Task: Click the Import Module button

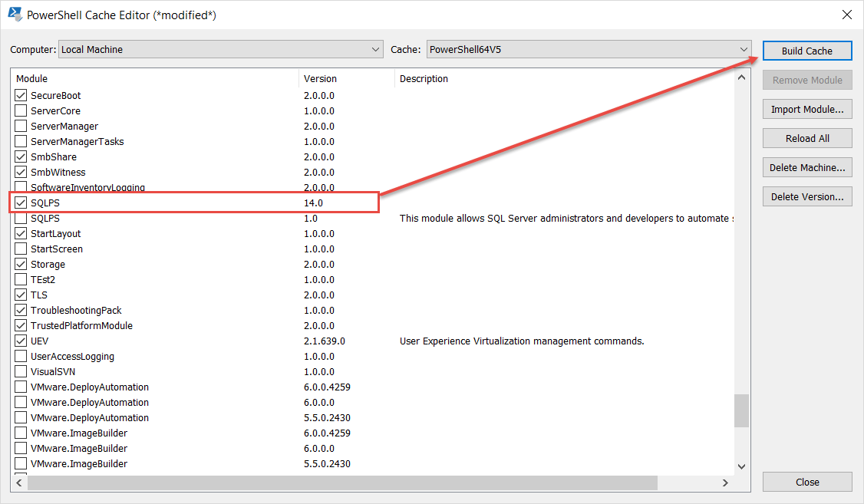Action: [x=807, y=109]
